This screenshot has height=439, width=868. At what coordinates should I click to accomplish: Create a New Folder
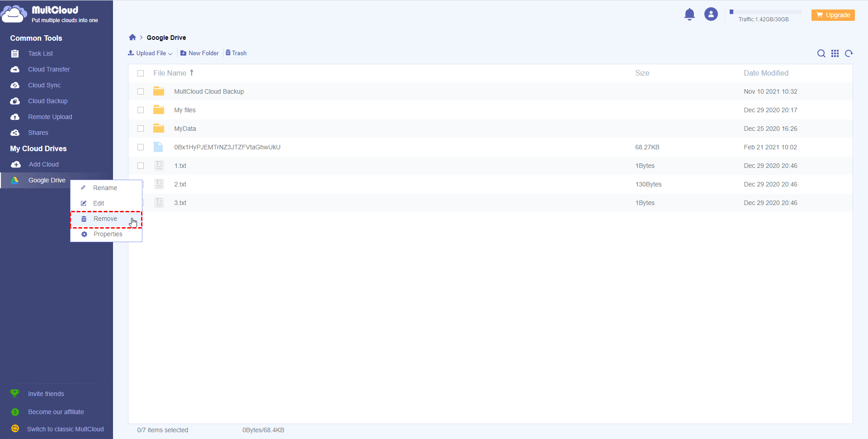point(199,53)
